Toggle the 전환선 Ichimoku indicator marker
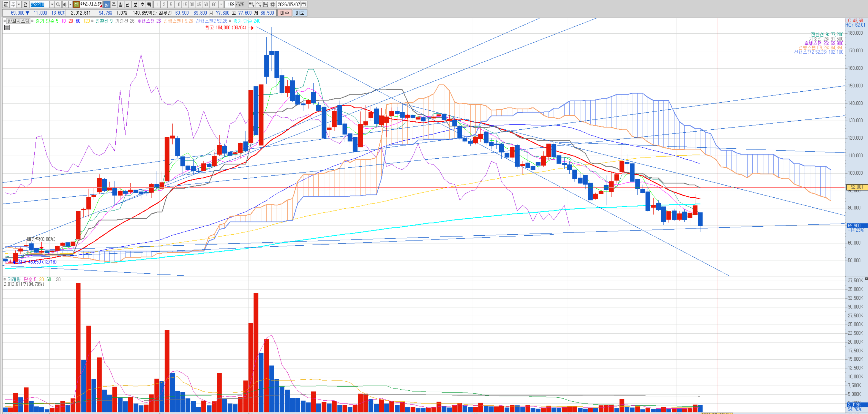 click(93, 21)
